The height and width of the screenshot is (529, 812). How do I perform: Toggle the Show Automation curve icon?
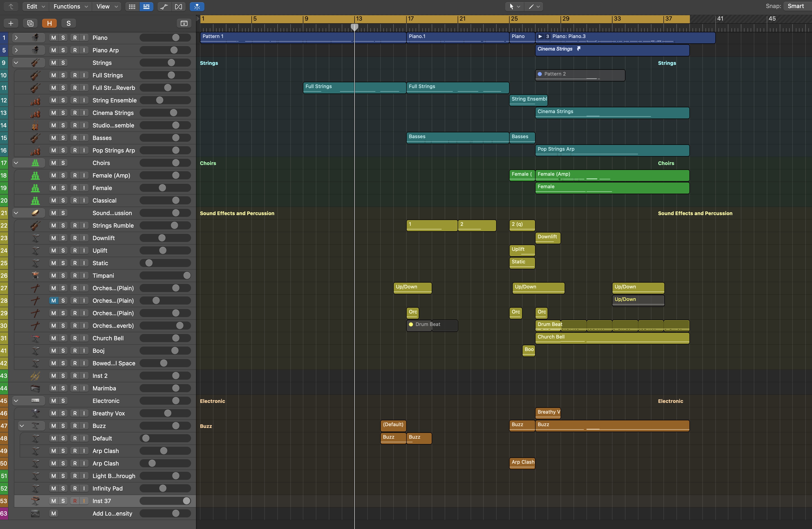pos(164,6)
